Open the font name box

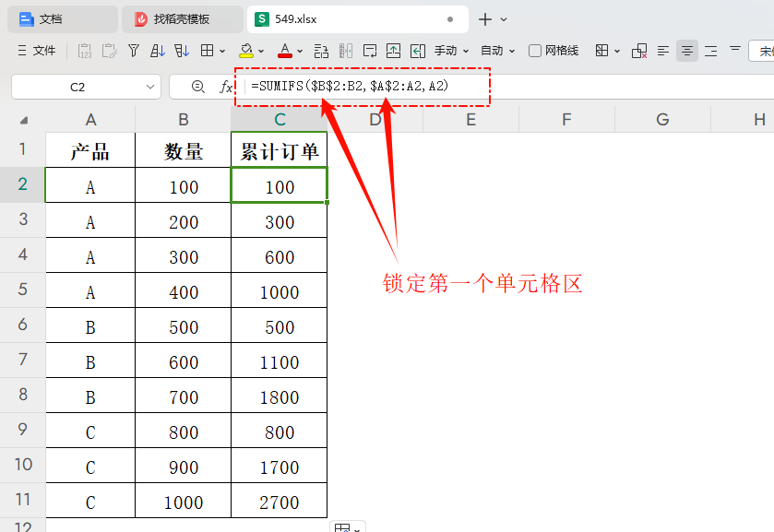tap(761, 51)
